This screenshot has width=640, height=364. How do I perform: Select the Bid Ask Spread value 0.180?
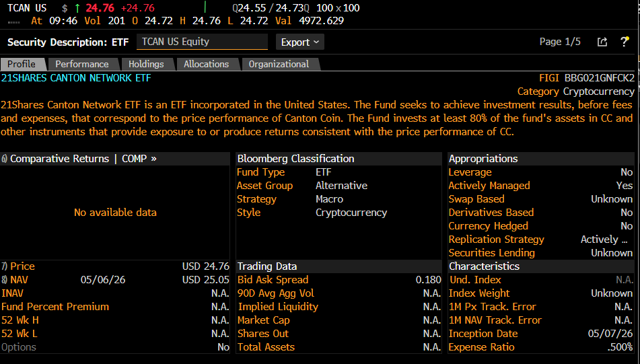pos(428,279)
